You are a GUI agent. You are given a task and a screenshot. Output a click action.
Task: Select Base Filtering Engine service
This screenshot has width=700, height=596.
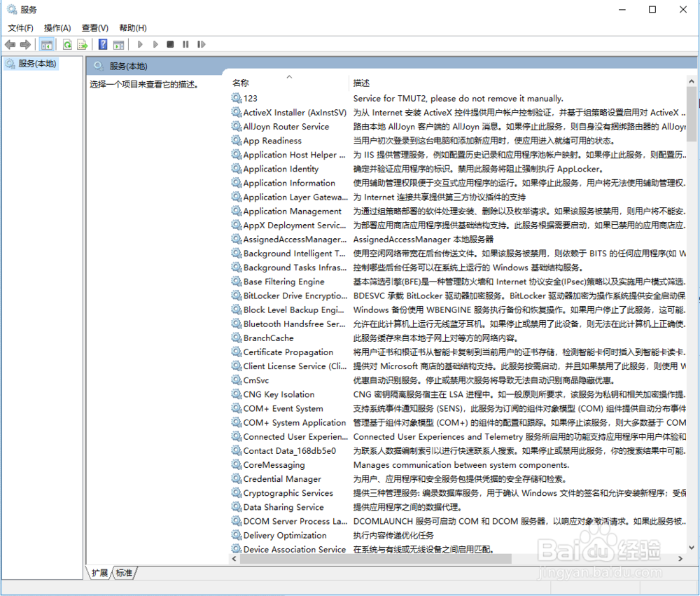tap(458, 282)
